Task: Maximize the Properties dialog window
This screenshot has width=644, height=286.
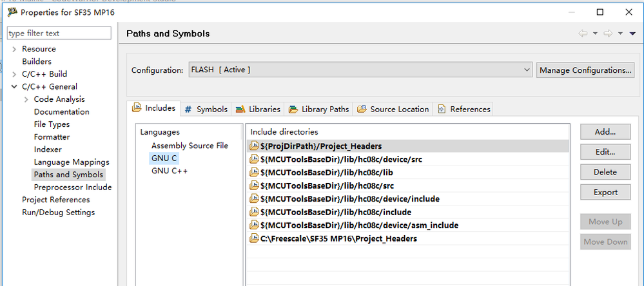Action: 600,12
